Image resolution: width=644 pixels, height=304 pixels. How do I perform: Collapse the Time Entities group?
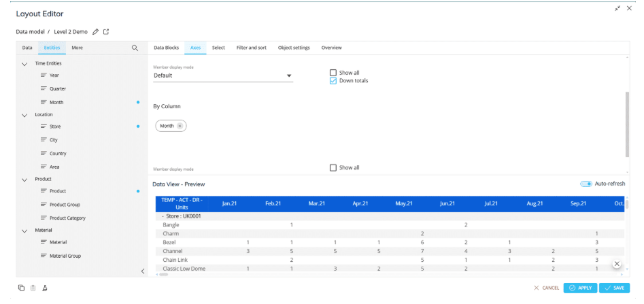(x=24, y=64)
